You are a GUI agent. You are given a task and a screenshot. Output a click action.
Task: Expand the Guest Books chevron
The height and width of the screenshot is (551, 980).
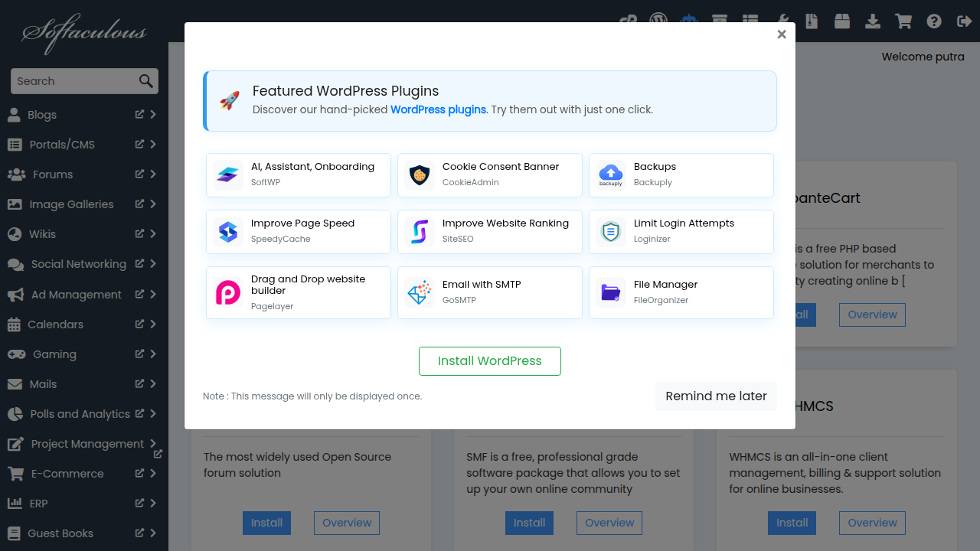pos(153,533)
